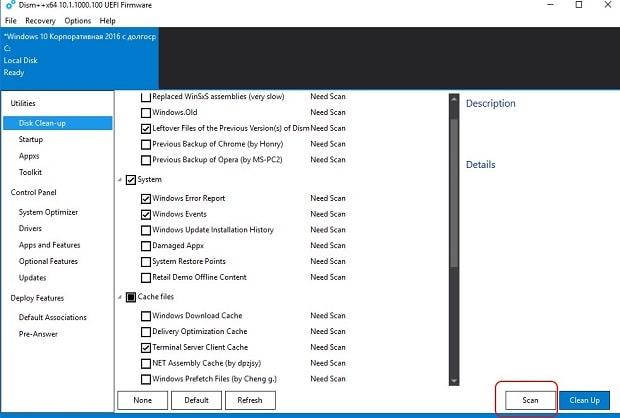Open Apps and Features

tap(49, 245)
